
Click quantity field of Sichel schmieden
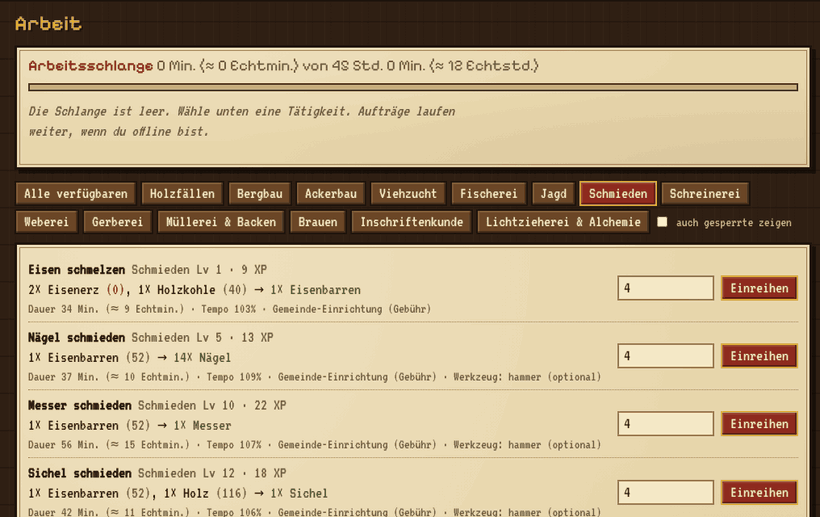pos(665,492)
